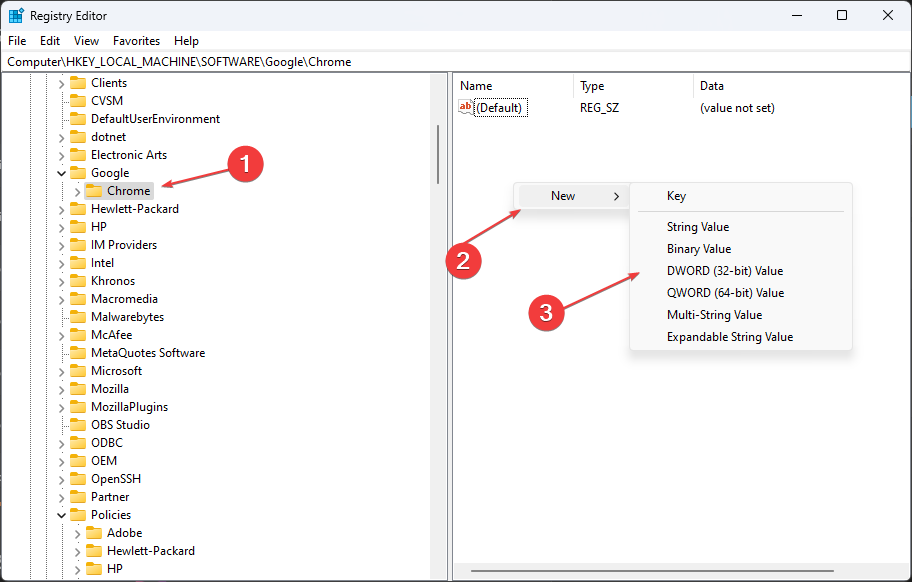Expand the Microsoft key

coord(61,372)
